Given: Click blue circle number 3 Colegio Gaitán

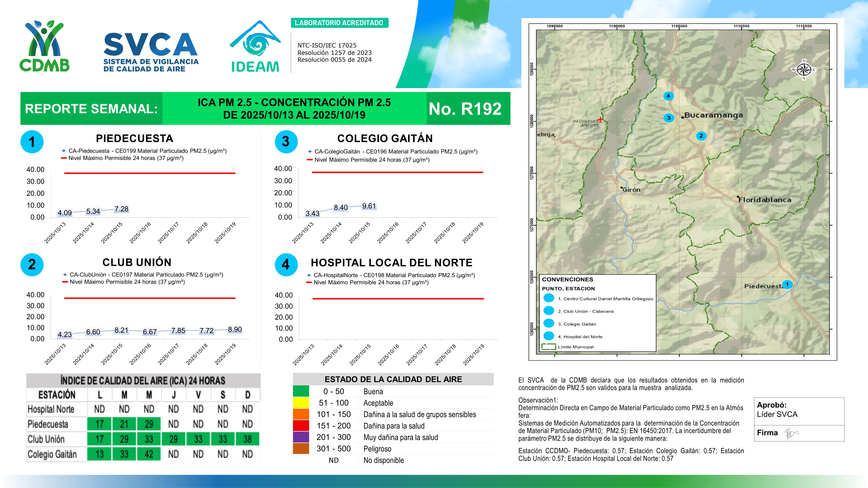Looking at the screenshot, I should coord(286,142).
